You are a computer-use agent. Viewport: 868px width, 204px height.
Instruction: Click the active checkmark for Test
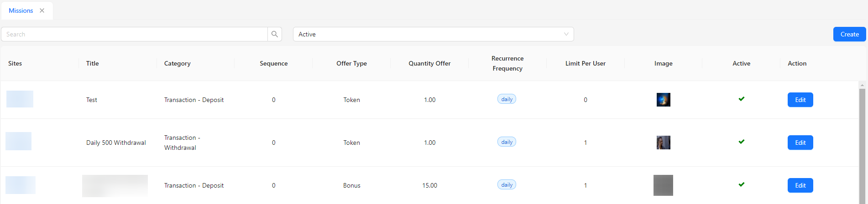tap(741, 99)
